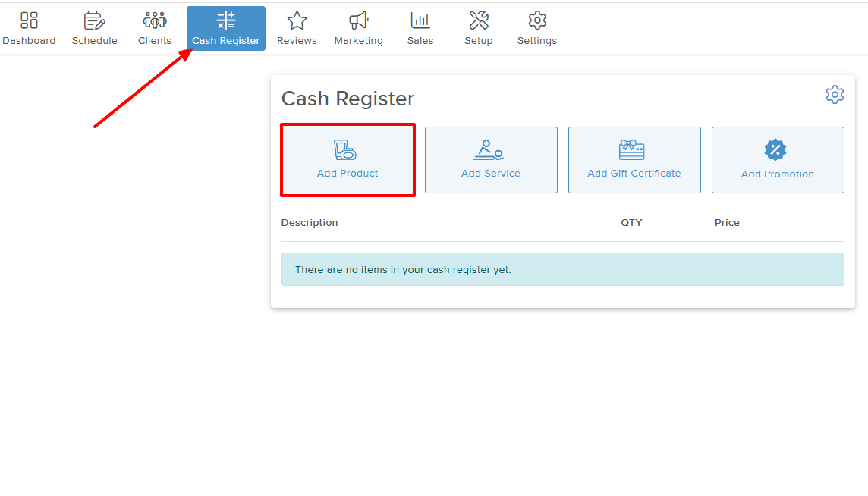Open Cash Register panel gear settings

(x=835, y=95)
